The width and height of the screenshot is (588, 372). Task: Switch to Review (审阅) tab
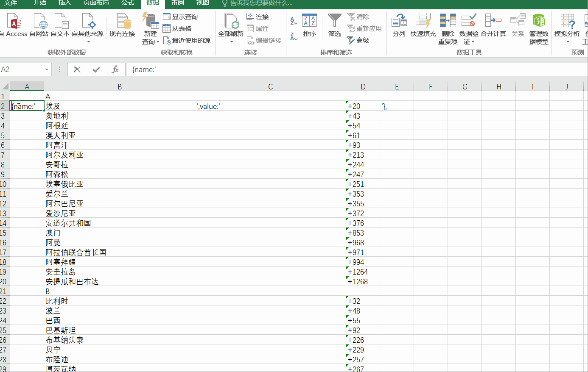pos(178,3)
